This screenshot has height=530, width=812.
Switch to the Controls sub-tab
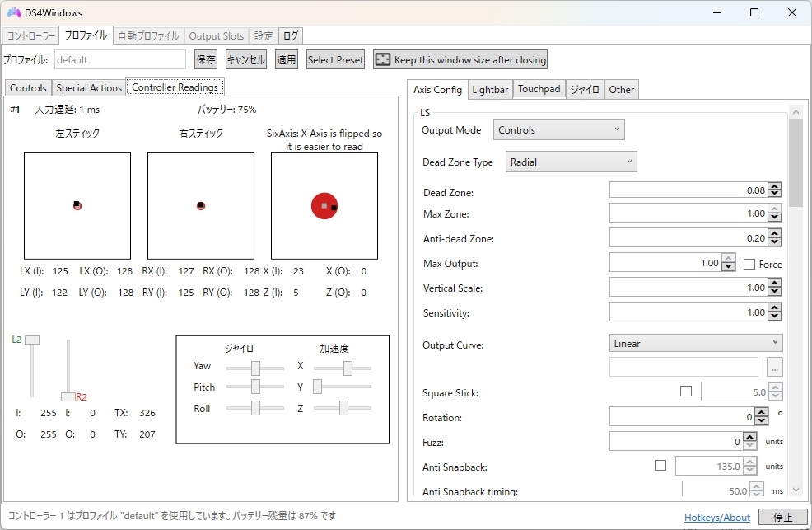(28, 88)
